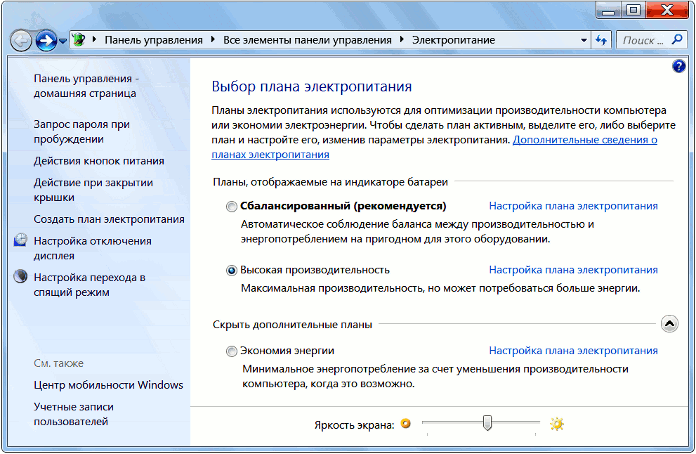Close the Электропитание window

click(x=667, y=10)
